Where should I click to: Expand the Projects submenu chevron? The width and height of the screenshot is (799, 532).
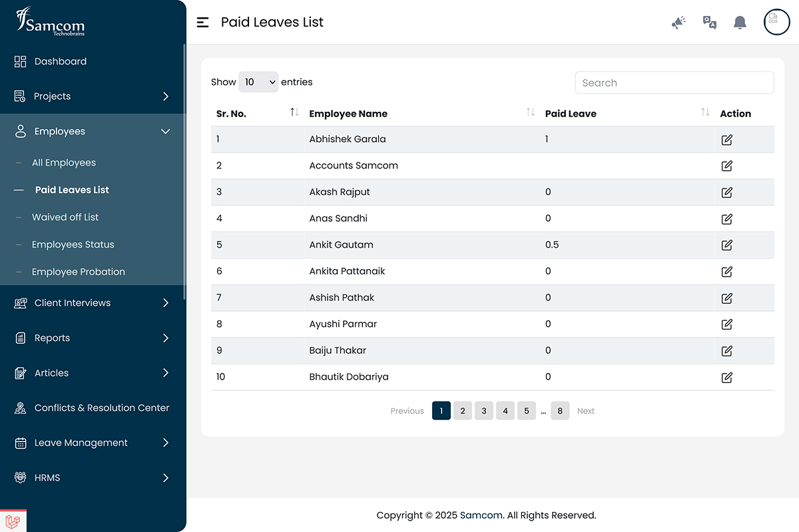coord(166,97)
